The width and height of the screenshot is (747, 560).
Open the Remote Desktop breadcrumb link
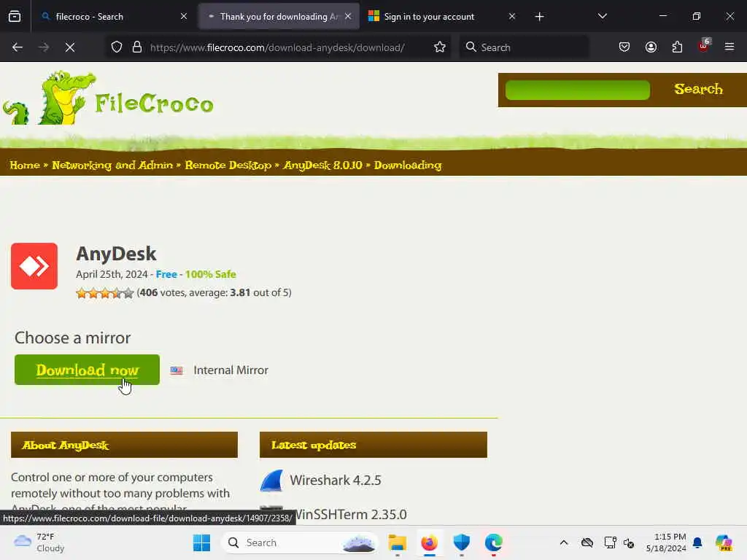tap(228, 166)
